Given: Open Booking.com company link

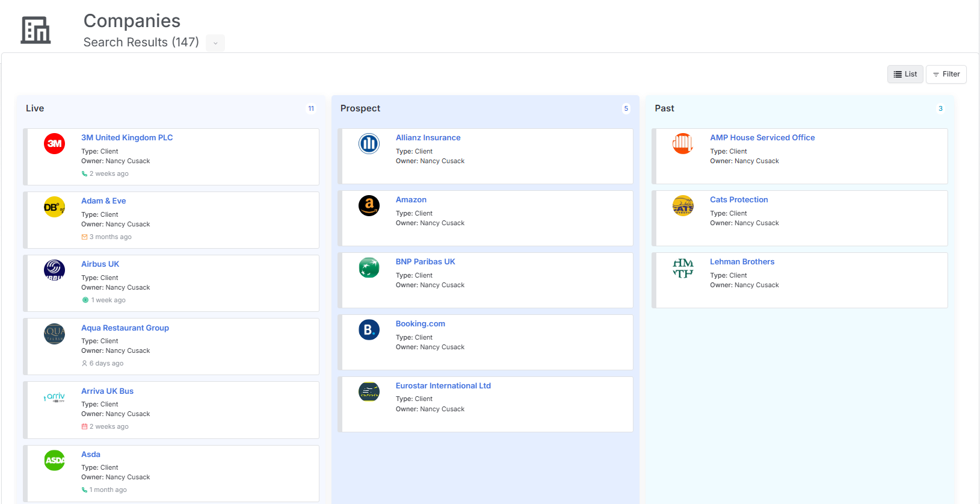Looking at the screenshot, I should tap(420, 323).
